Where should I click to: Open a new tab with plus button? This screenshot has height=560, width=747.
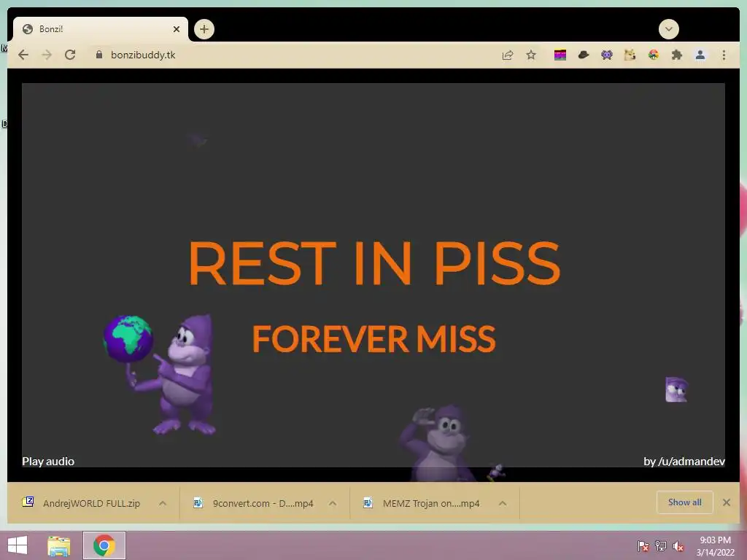(x=204, y=29)
